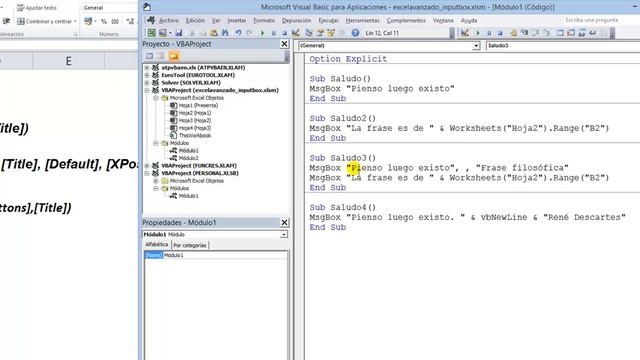Image resolution: width=640 pixels, height=360 pixels.
Task: Click the Immediate Window debug icon
Action: (x=571, y=33)
